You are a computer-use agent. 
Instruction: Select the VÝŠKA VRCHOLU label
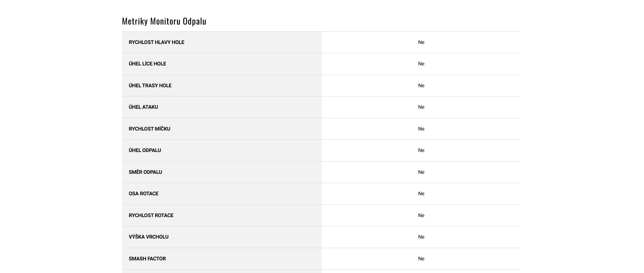[148, 237]
